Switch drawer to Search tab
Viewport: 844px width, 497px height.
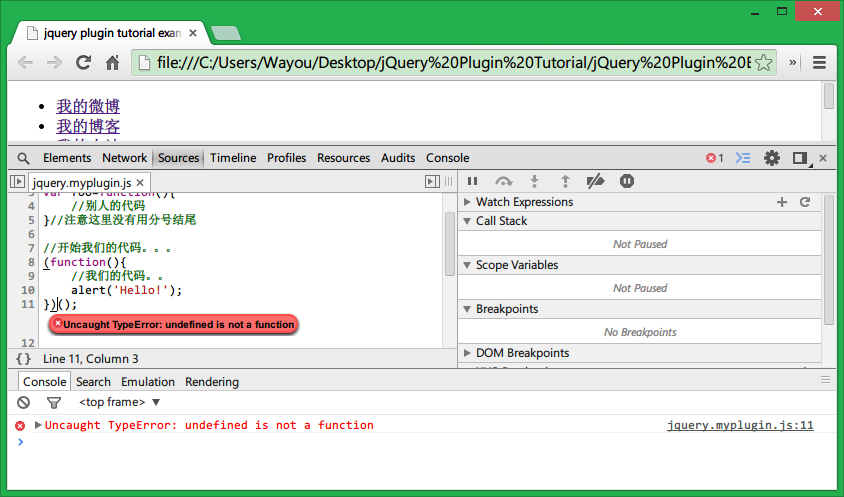click(93, 382)
